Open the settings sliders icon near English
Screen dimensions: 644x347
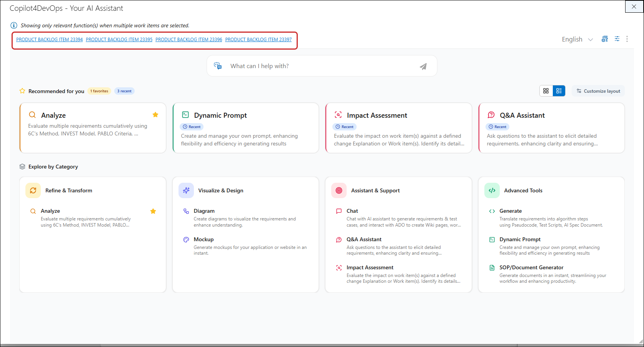point(617,39)
